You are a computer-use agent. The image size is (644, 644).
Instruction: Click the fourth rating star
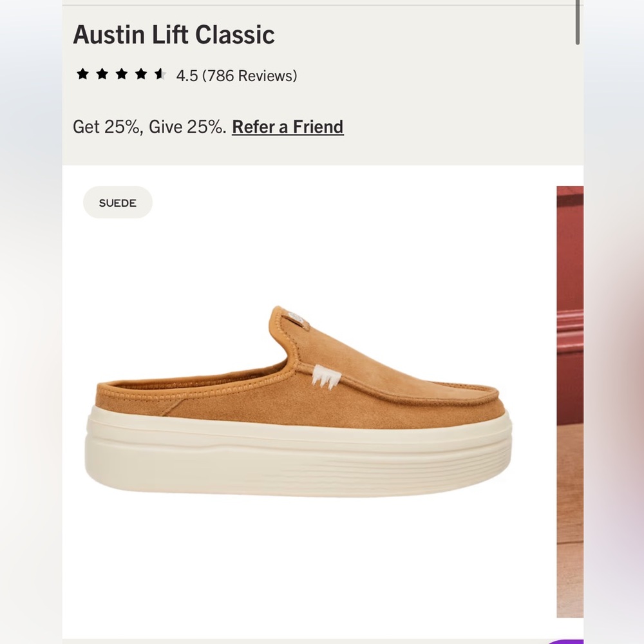(141, 74)
